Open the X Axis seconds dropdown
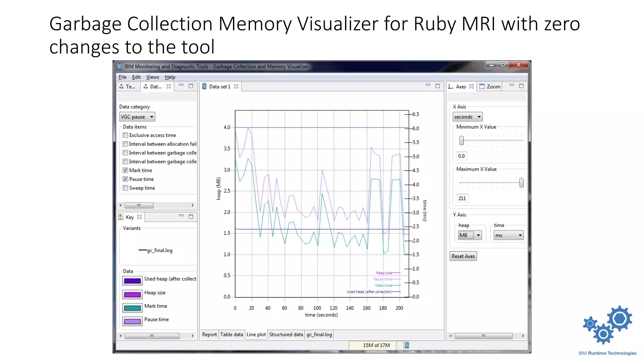 [468, 117]
